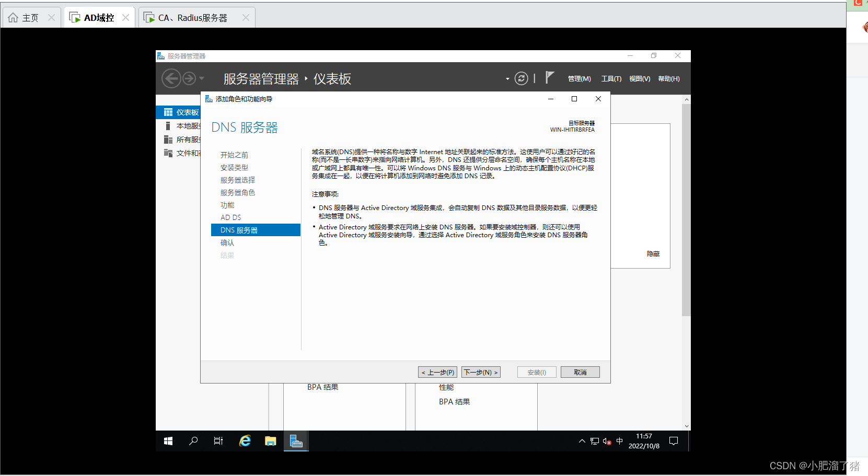This screenshot has width=868, height=476.
Task: Open the 工具(T) menu
Action: tap(611, 79)
